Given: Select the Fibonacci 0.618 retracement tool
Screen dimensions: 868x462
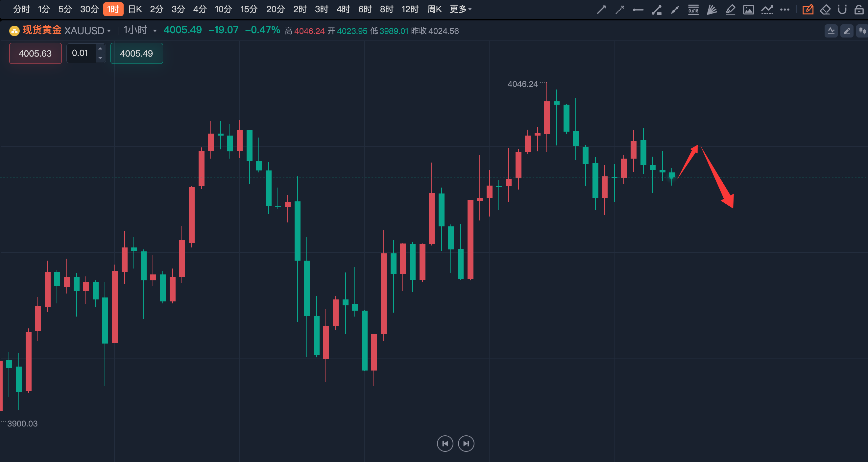Looking at the screenshot, I should coord(693,10).
